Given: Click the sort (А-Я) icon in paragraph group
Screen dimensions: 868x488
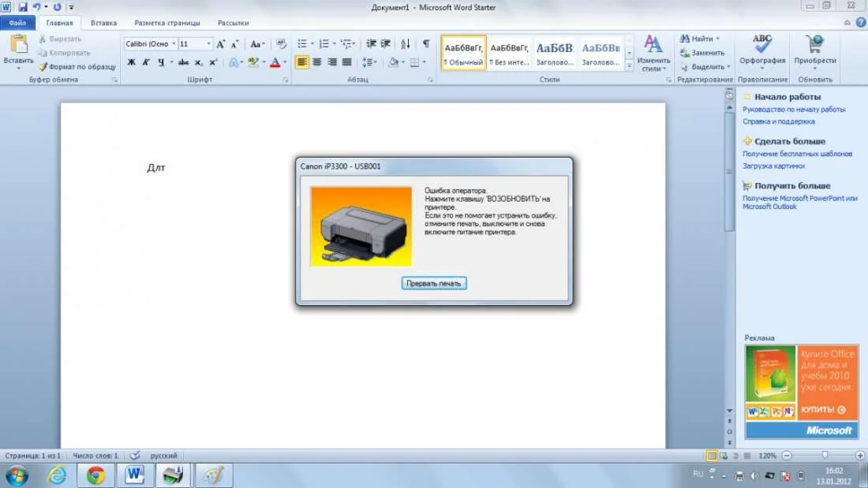Looking at the screenshot, I should pyautogui.click(x=406, y=44).
